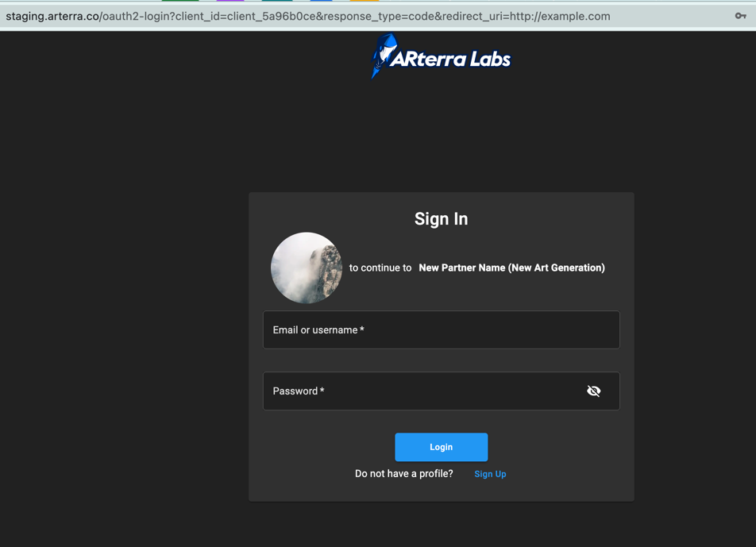Screen dimensions: 756x547
Task: Open the Sign Up link
Action: [x=490, y=474]
